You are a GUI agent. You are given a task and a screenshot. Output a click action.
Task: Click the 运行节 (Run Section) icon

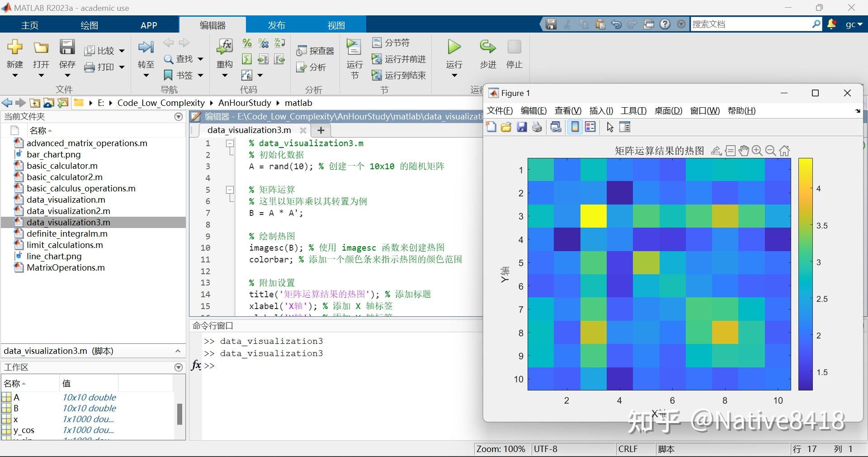(354, 47)
